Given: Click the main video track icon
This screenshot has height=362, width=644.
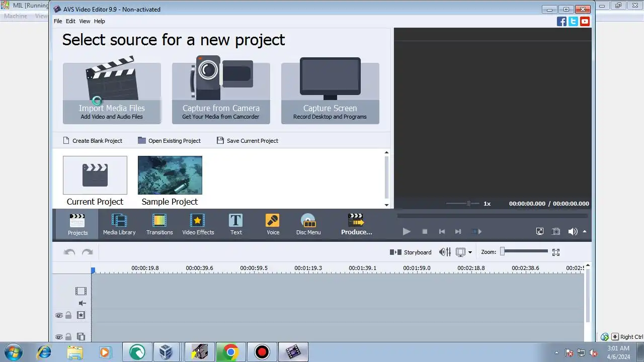Looking at the screenshot, I should click(x=81, y=291).
